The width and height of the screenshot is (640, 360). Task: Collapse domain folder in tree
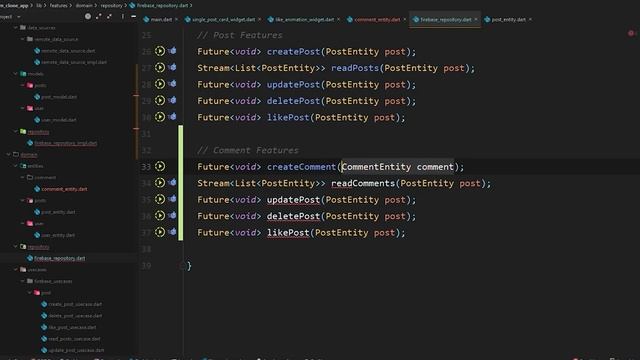pos(9,154)
